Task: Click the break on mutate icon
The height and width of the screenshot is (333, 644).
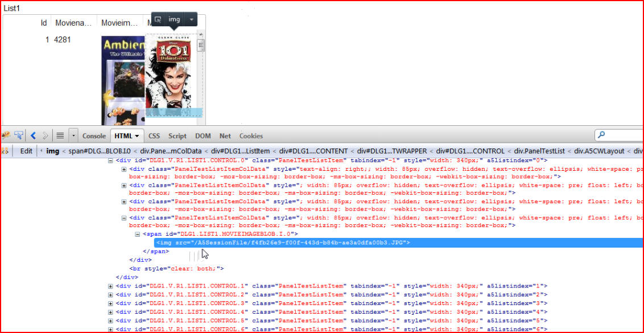Action: tap(5, 151)
